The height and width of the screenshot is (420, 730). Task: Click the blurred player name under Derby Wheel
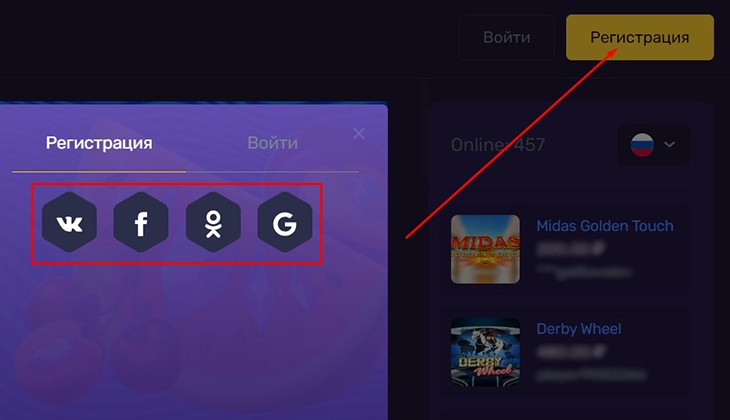coord(591,374)
